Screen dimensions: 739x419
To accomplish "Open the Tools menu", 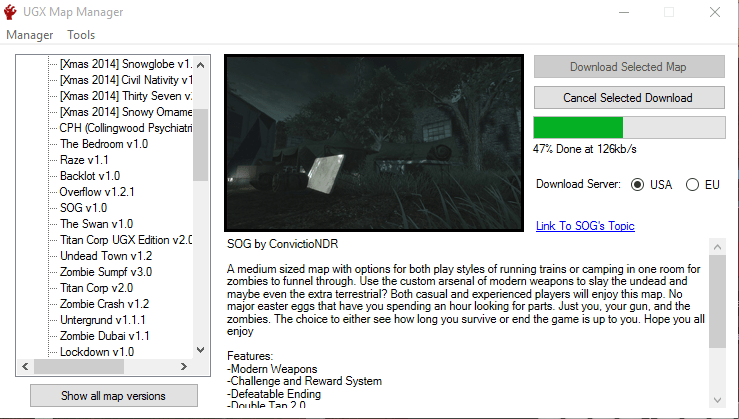I will coord(81,35).
